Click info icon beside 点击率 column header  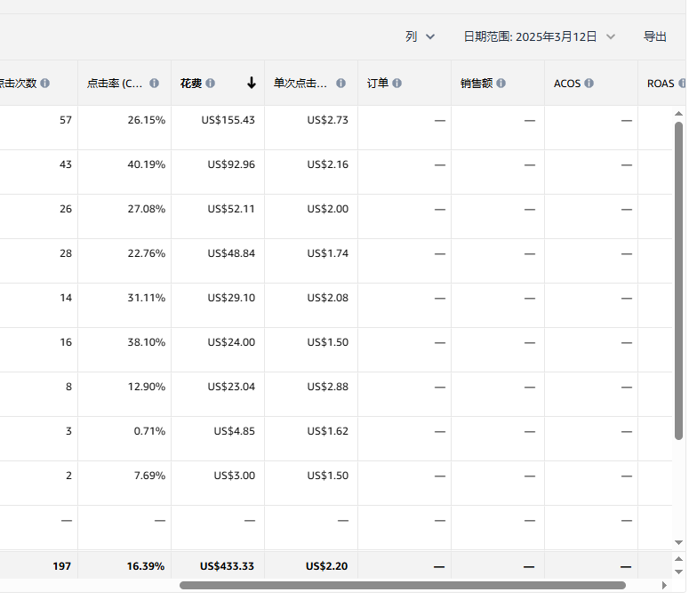(154, 83)
